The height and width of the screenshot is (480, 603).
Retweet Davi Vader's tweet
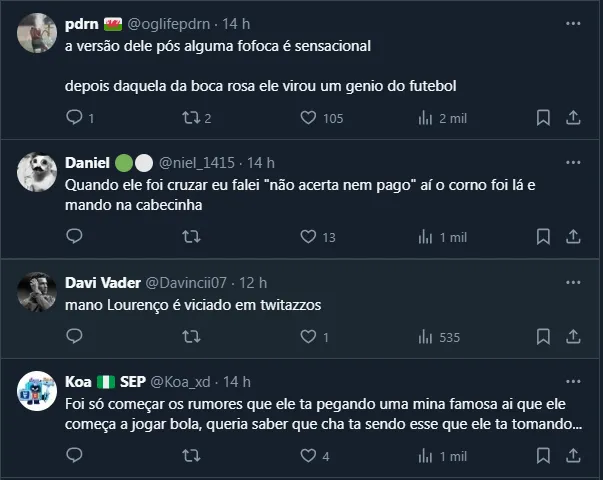[190, 337]
